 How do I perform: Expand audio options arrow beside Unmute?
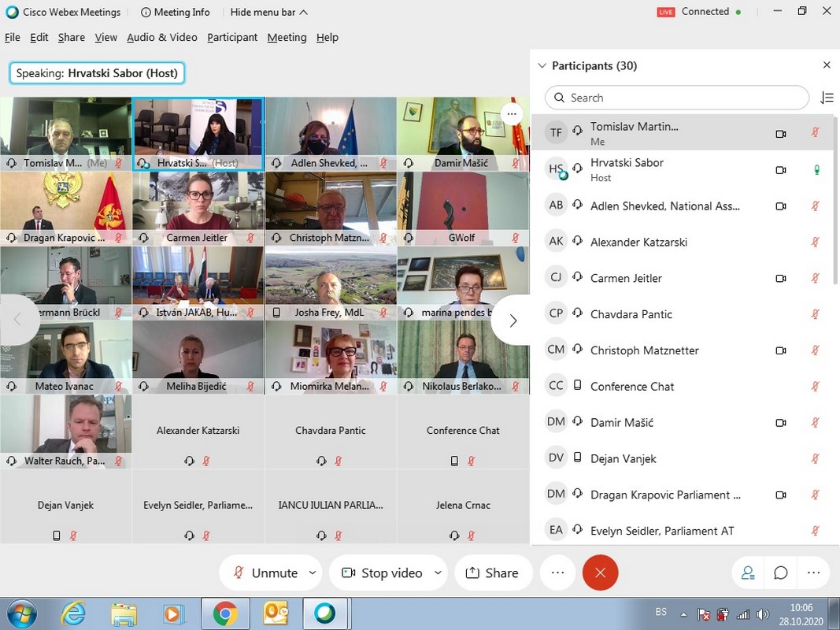tap(313, 573)
